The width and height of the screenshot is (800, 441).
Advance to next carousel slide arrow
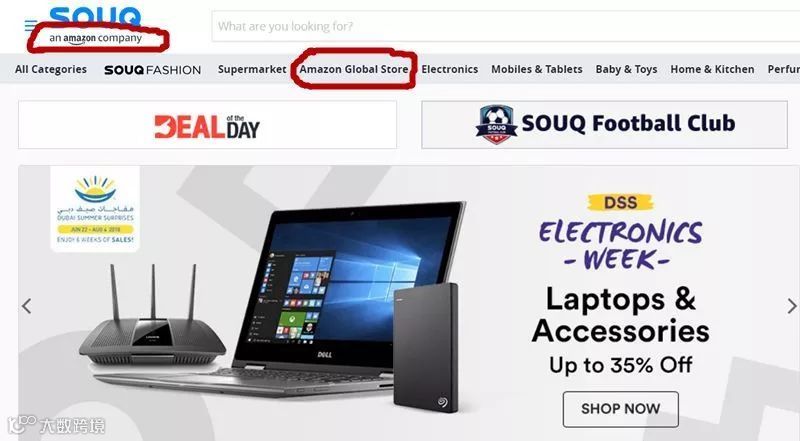pyautogui.click(x=791, y=306)
